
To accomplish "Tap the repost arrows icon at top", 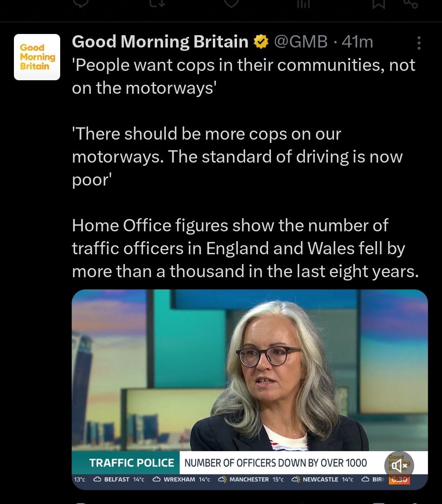I will (x=156, y=3).
